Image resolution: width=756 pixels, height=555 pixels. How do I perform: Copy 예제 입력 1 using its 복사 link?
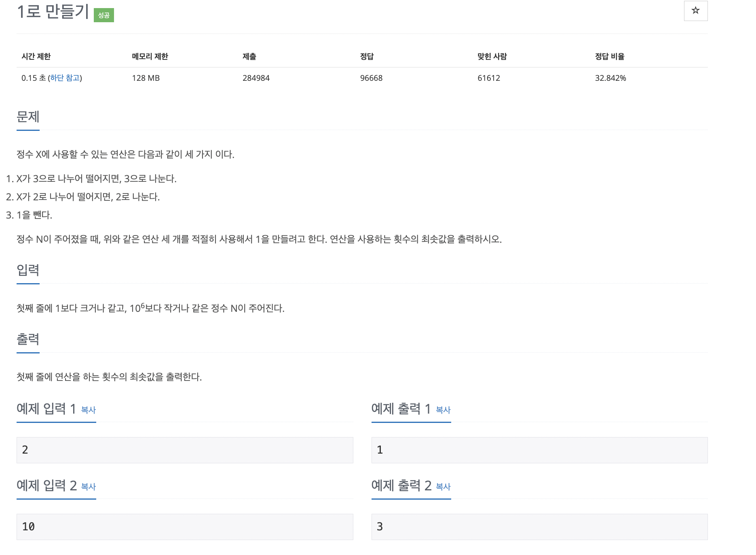coord(88,410)
